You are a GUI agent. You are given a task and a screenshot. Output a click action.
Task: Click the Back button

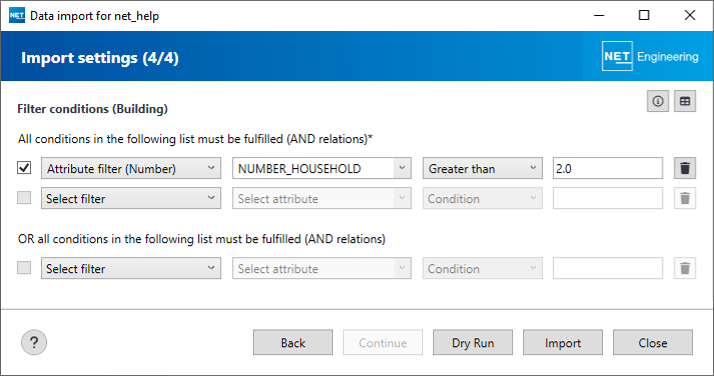tap(293, 342)
